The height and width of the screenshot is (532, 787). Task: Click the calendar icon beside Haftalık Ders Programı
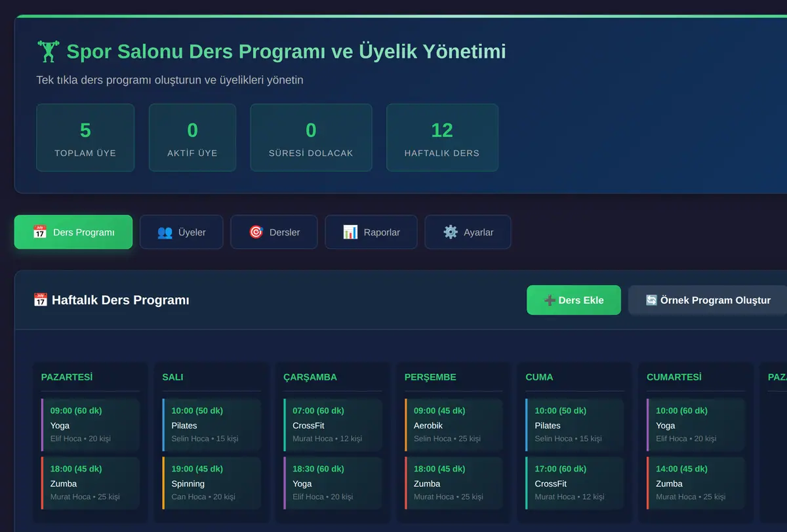40,300
